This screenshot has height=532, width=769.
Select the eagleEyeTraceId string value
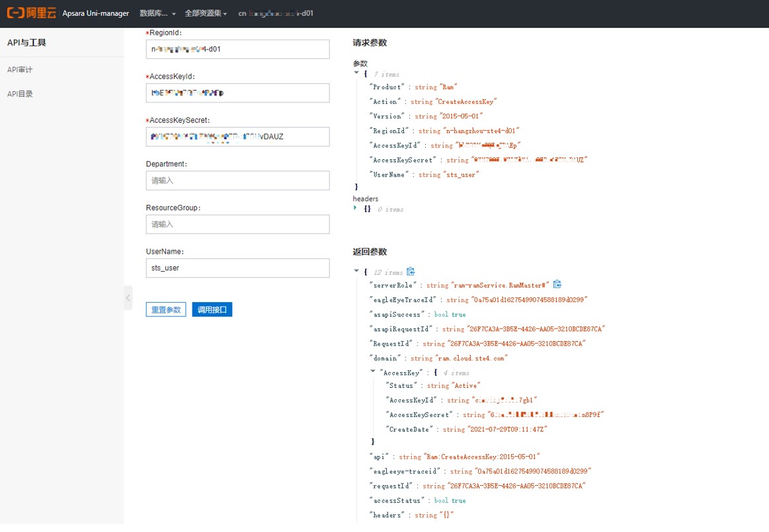[x=529, y=299]
